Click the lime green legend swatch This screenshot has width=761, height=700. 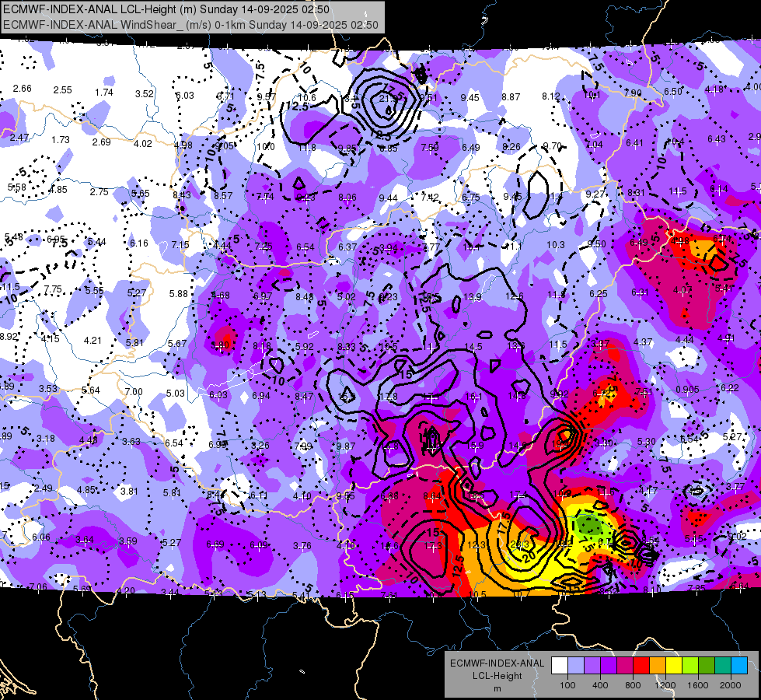tap(690, 666)
